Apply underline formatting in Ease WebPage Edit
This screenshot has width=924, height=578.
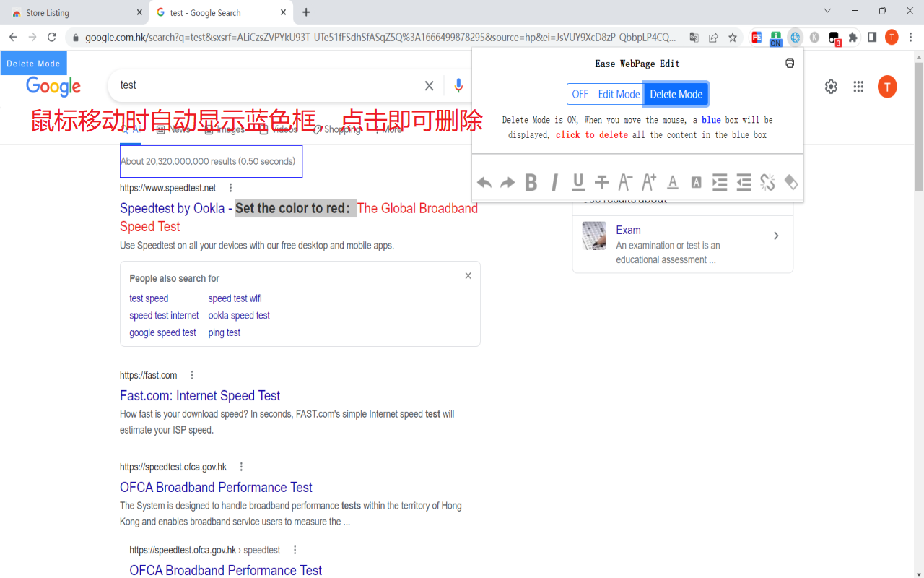(578, 183)
